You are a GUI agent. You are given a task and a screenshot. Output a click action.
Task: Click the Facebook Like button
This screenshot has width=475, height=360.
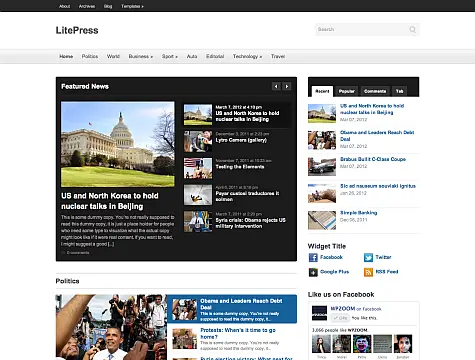340,318
